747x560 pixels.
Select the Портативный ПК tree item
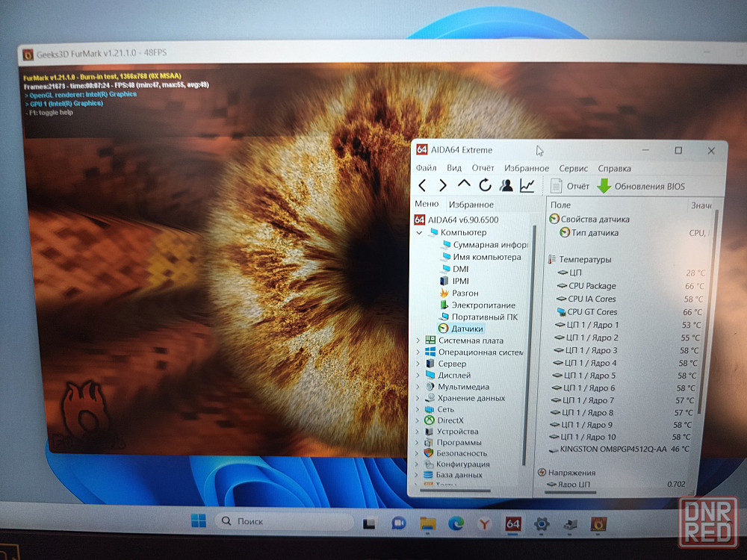coord(478,317)
